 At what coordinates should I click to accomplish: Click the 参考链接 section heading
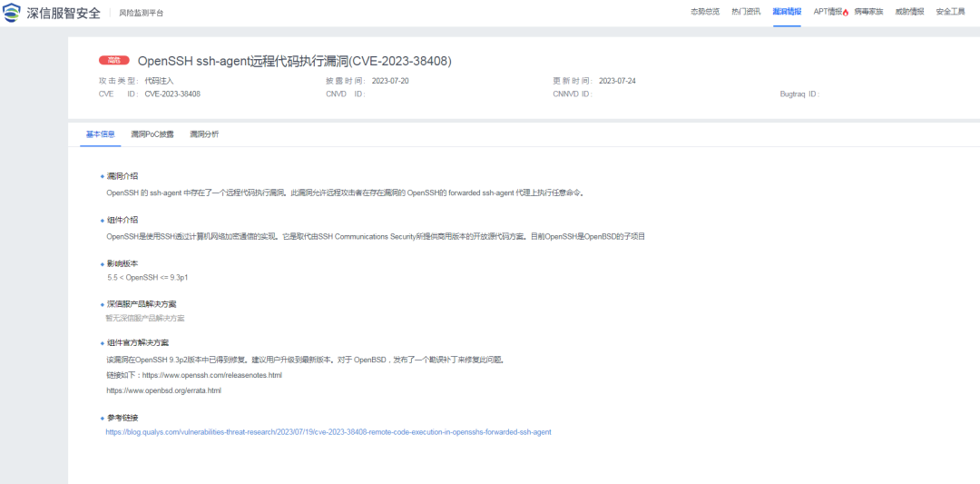click(122, 418)
